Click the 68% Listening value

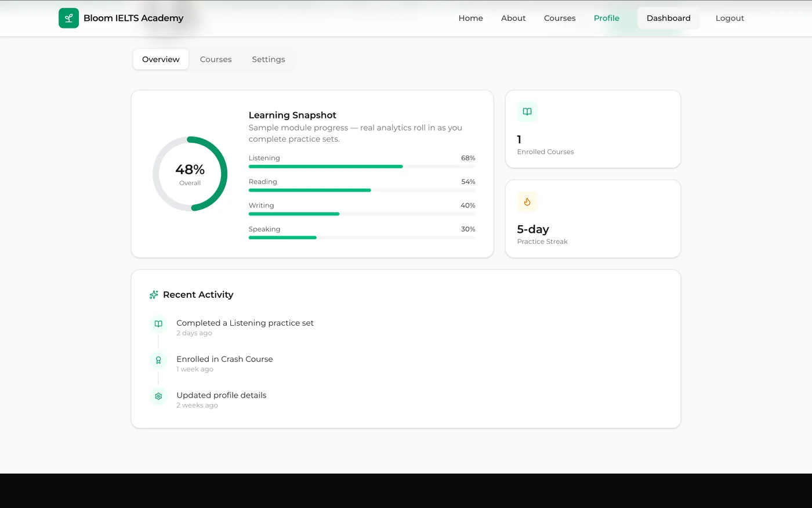468,158
